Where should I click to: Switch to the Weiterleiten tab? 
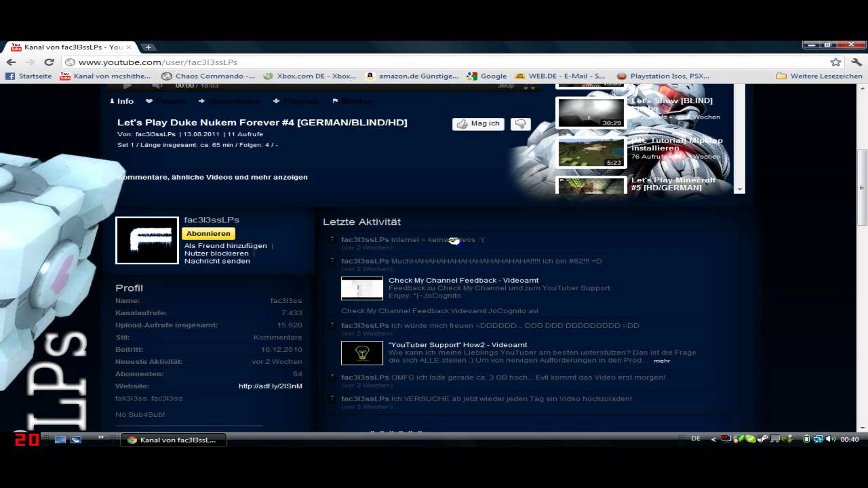pyautogui.click(x=229, y=101)
